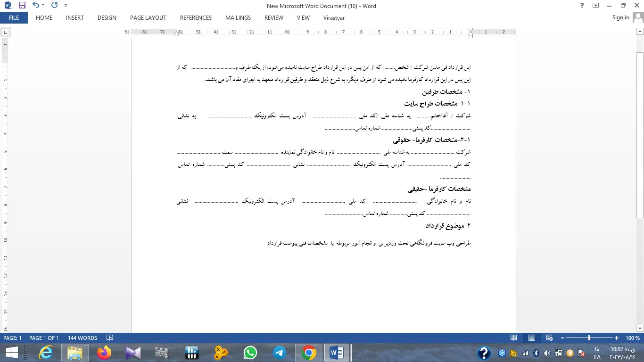Open Visual Studio from taskbar
This screenshot has height=362, width=644.
(x=133, y=353)
